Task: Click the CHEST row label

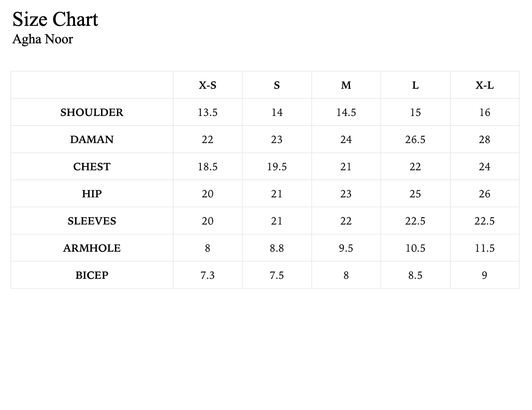Action: (x=92, y=167)
